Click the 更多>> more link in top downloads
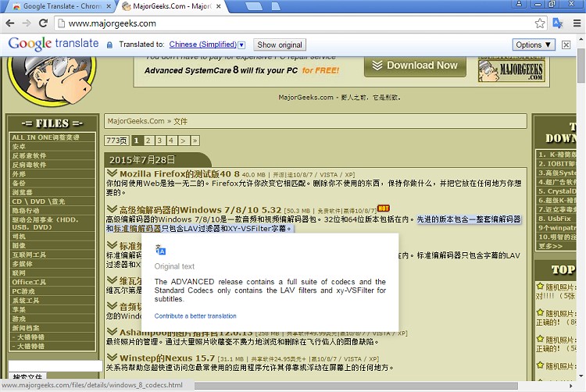The height and width of the screenshot is (392, 586). (x=551, y=246)
